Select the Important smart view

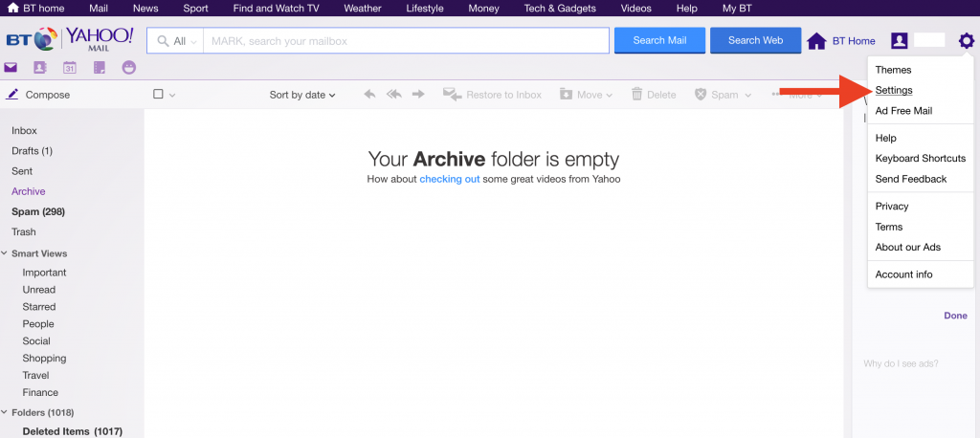tap(44, 273)
